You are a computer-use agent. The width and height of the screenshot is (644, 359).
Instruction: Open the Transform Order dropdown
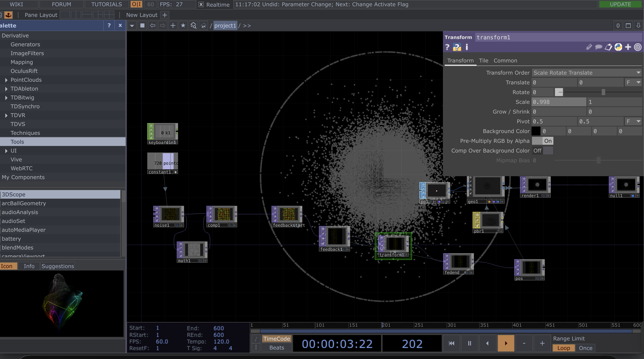click(x=586, y=73)
